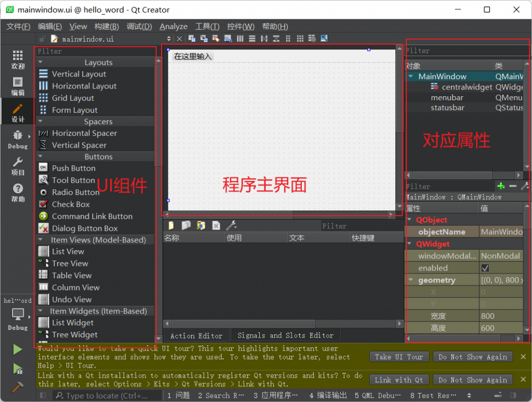Click Paste action icon in Action Editor
Viewport: 532px width, 402px height.
click(x=201, y=225)
